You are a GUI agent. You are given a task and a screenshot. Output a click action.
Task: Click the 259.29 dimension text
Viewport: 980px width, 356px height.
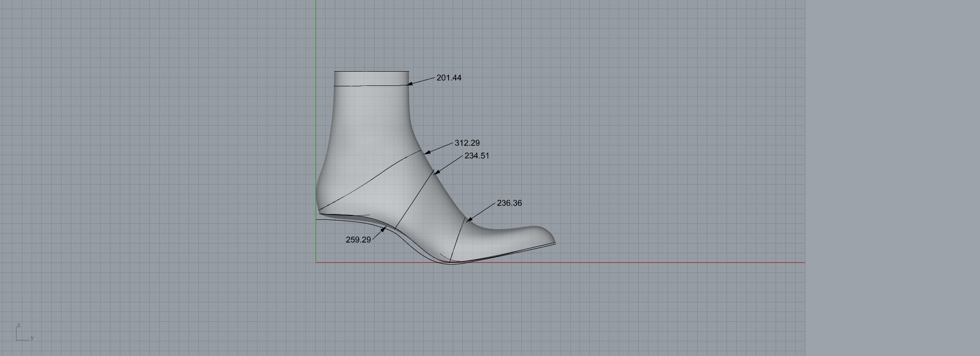click(x=358, y=239)
